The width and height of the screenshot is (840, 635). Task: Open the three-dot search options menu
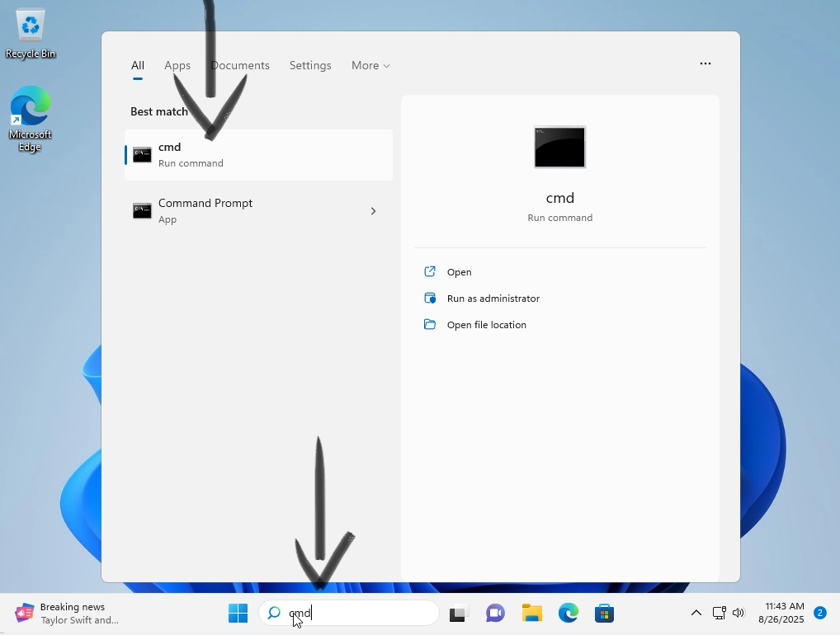pos(706,63)
